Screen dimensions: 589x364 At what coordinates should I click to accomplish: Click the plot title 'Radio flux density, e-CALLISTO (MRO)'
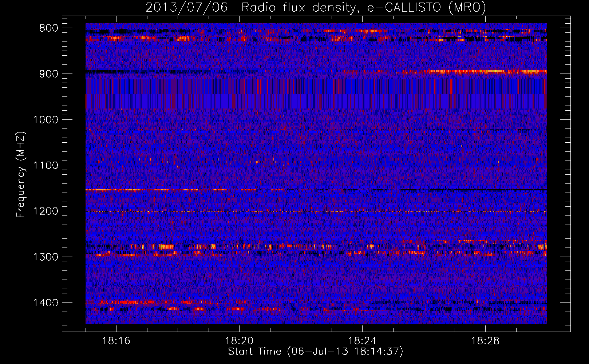(364, 7)
